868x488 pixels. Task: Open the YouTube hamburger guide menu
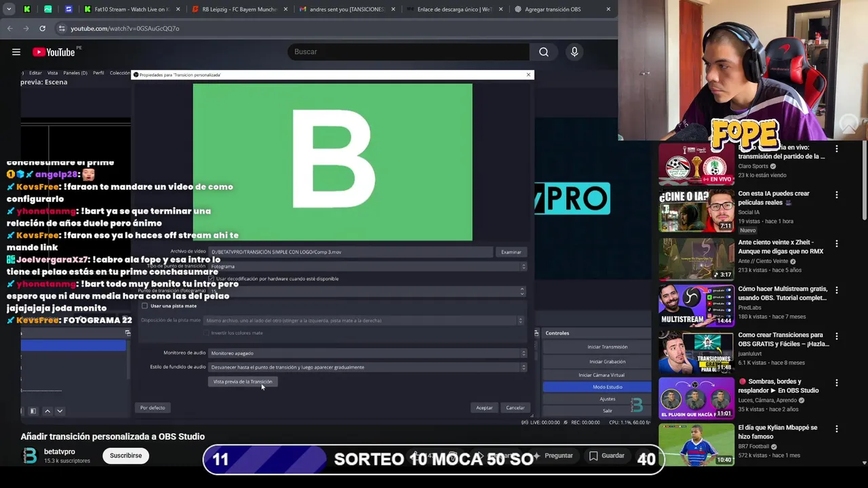point(16,52)
